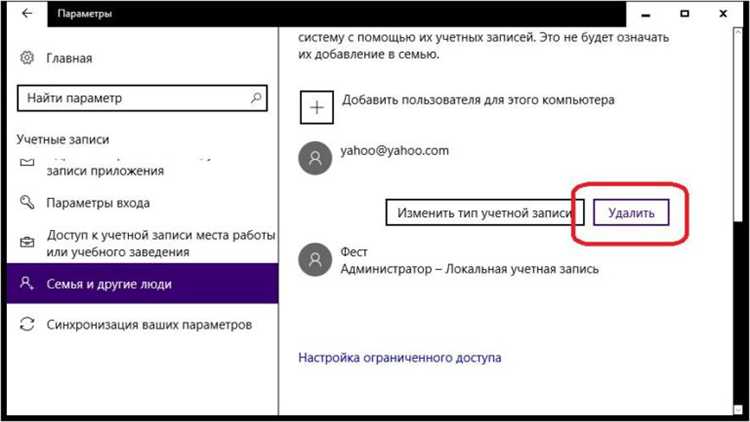
Task: Select Семья и другие люди
Action: (143, 283)
